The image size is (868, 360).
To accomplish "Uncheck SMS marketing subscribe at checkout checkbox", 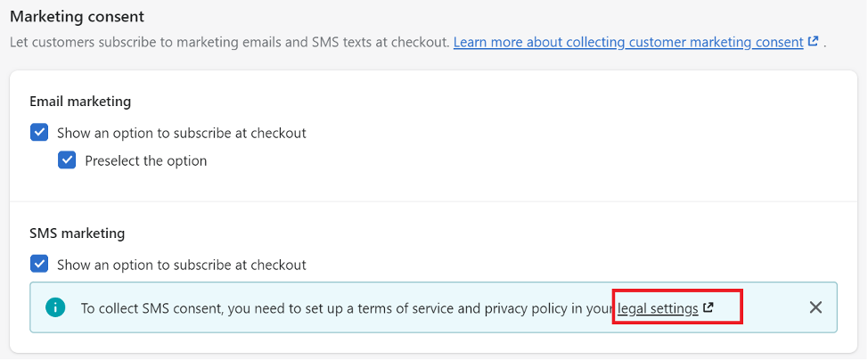I will tap(38, 264).
